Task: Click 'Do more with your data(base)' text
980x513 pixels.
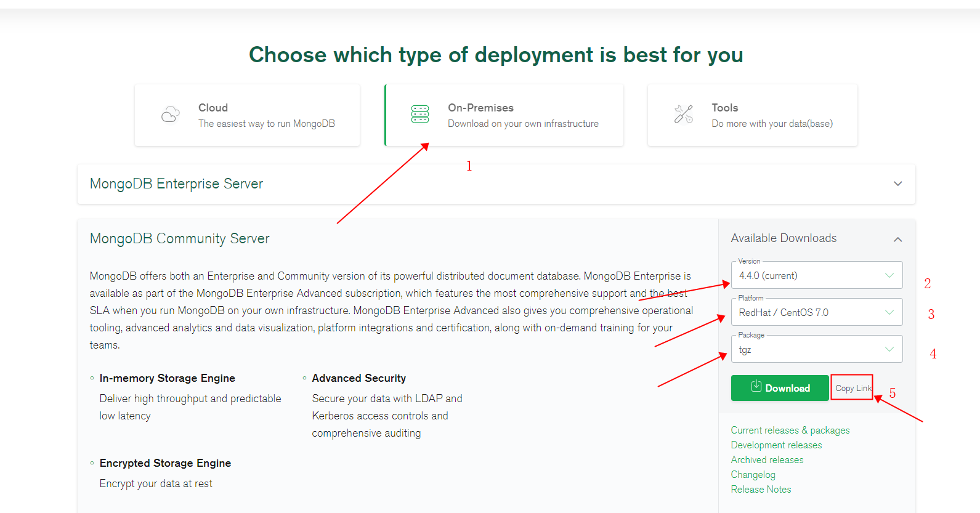Action: coord(772,124)
